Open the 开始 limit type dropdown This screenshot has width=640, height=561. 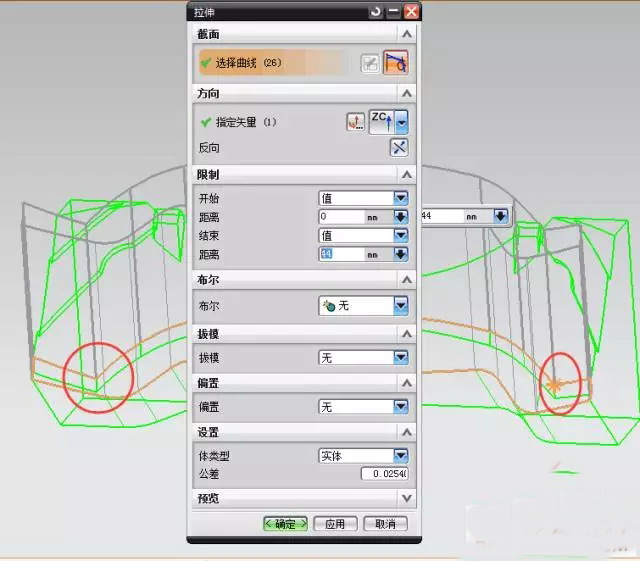(401, 199)
